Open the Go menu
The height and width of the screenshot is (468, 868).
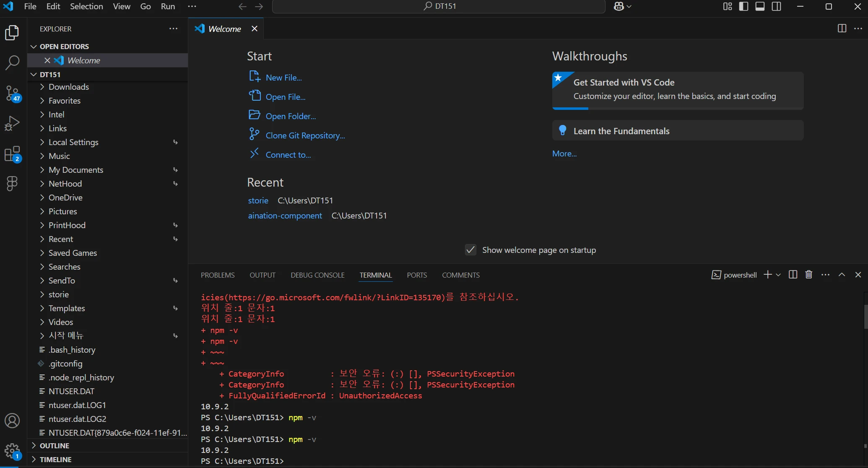(146, 6)
